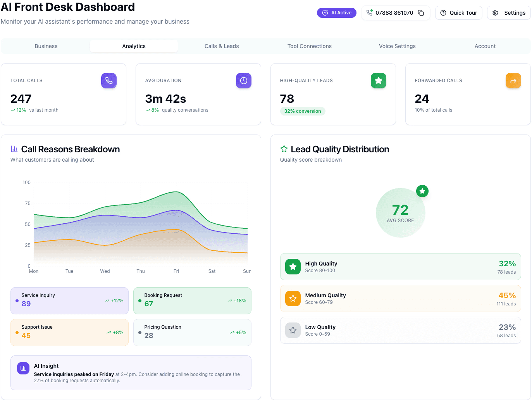Click the green star icon in High Quality row
This screenshot has width=532, height=400.
(293, 267)
